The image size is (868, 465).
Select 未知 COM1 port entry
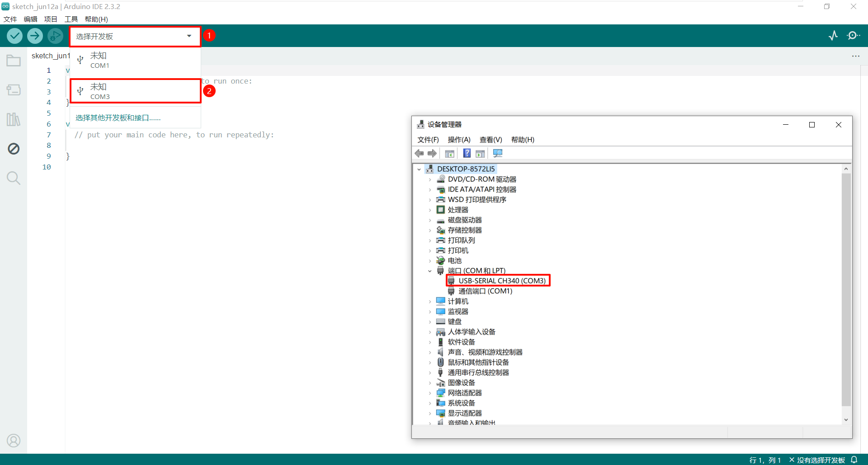point(135,60)
